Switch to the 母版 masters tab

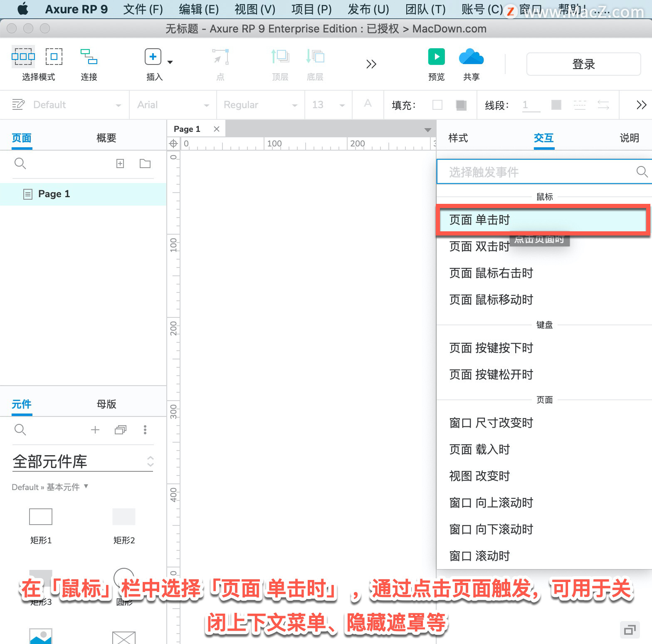click(x=106, y=404)
